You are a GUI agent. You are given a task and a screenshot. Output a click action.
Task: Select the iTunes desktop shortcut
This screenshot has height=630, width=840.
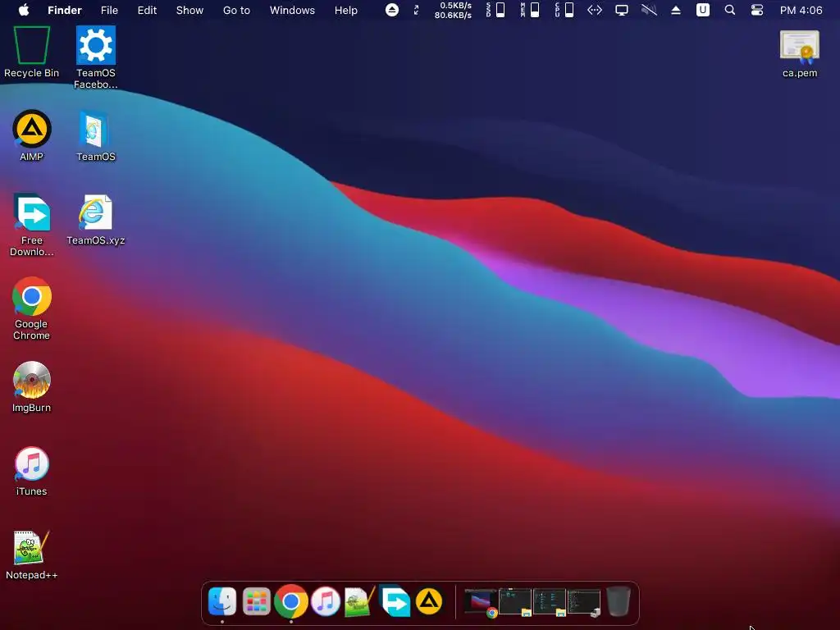point(32,470)
